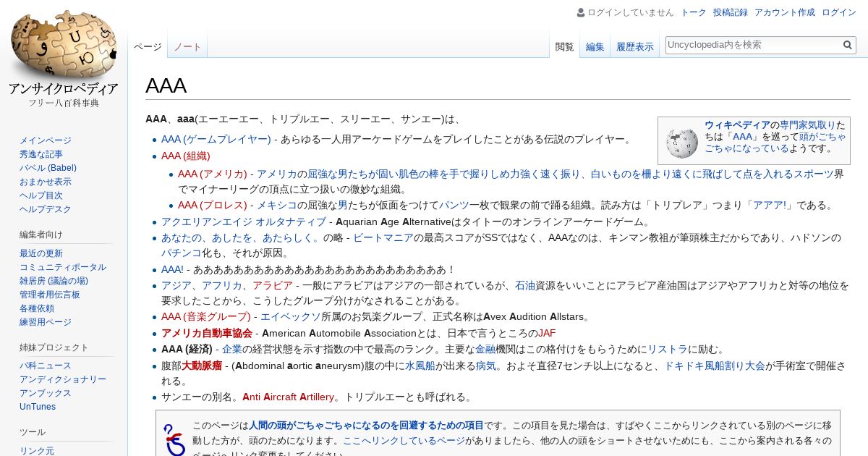Viewport: 868px width, 456px height.
Task: Click おまかせ表示 sidebar link
Action: coord(46,182)
